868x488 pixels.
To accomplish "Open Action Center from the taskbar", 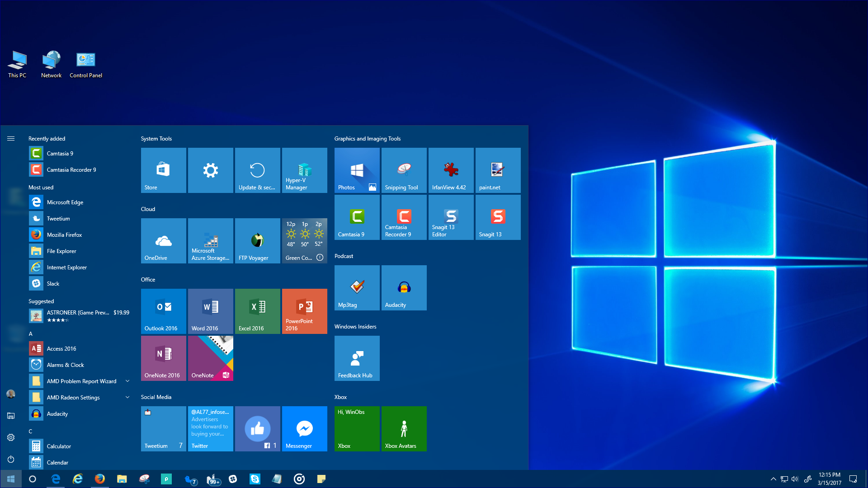I will [853, 479].
